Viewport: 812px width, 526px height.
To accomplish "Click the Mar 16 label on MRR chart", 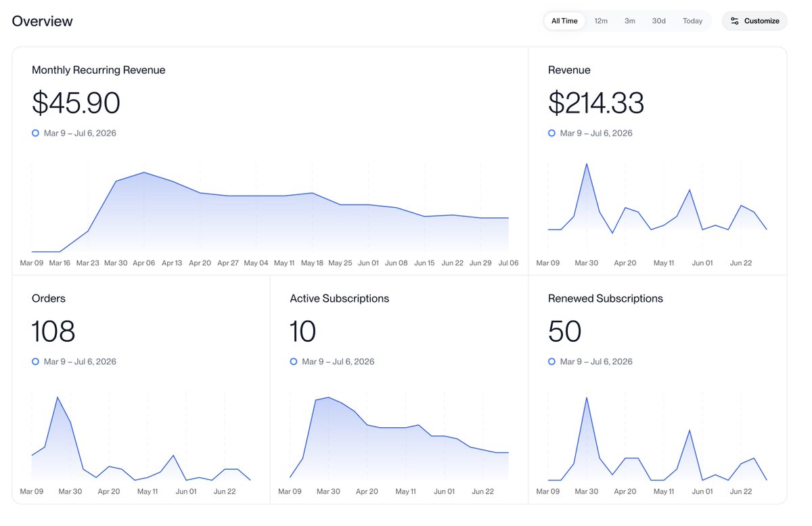I will [x=60, y=263].
